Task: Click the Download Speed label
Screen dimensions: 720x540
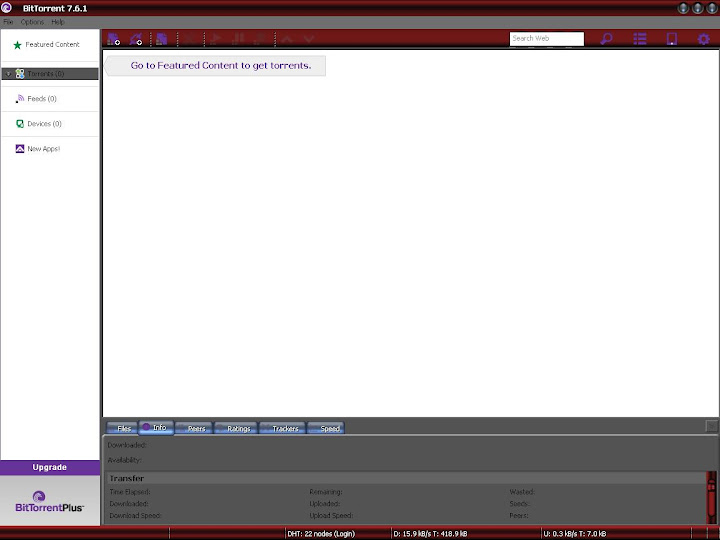Action: point(135,516)
